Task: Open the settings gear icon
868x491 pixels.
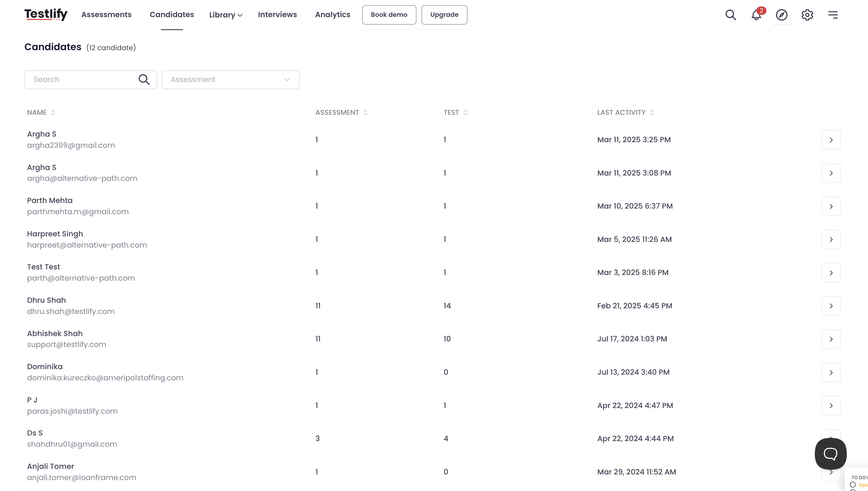Action: (807, 15)
